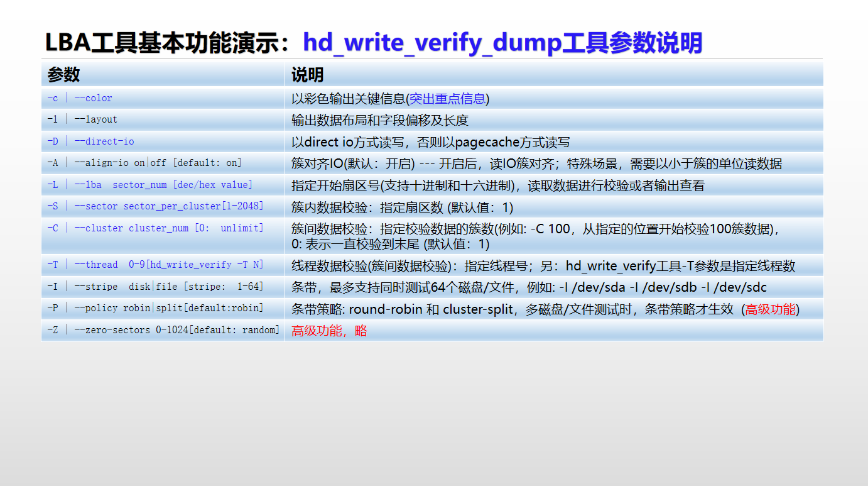Click the -l --layout parameter entry
868x486 pixels.
[75, 119]
